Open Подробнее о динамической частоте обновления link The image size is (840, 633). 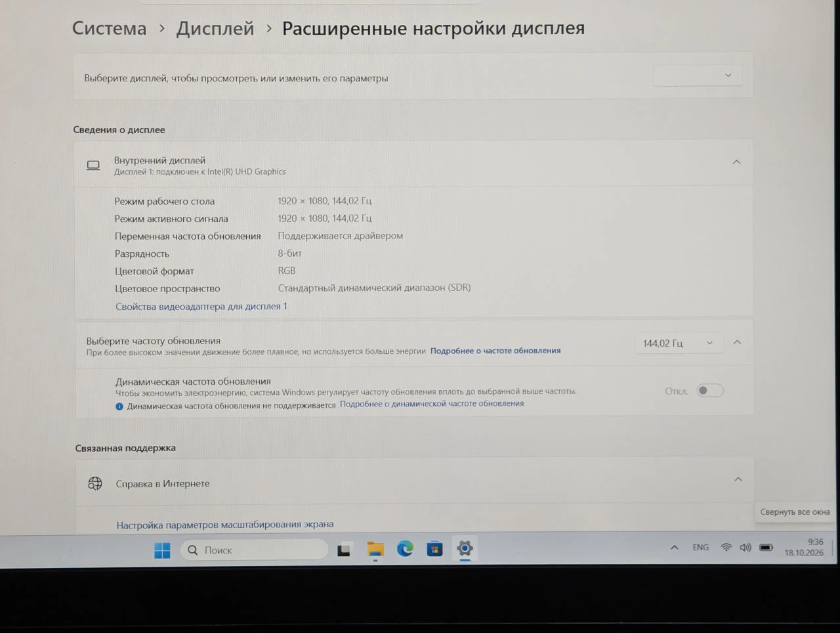pos(432,404)
